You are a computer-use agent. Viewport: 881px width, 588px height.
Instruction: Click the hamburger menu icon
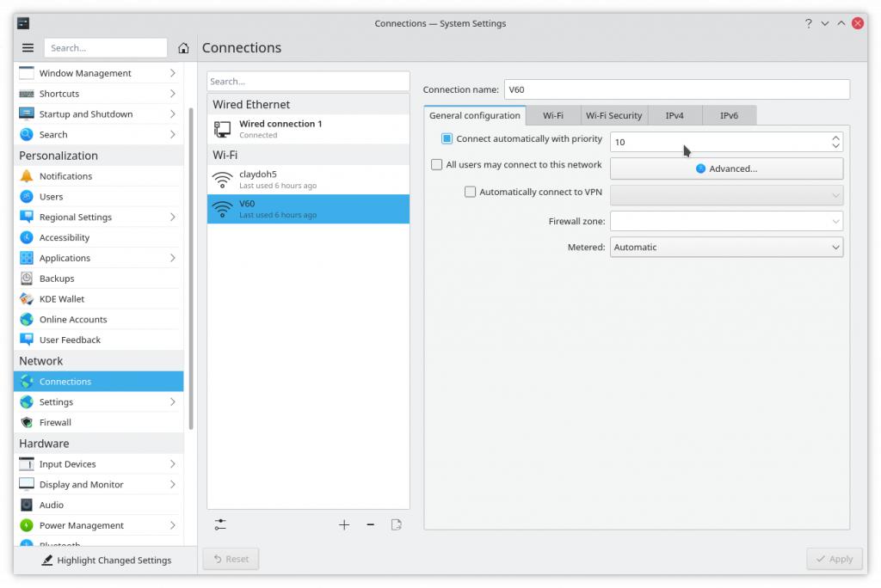click(28, 48)
